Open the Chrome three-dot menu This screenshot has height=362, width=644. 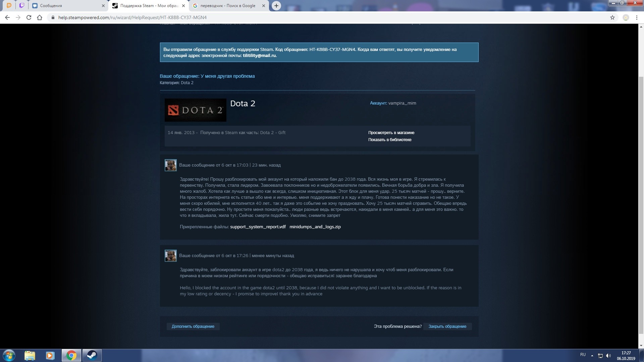[x=637, y=17]
